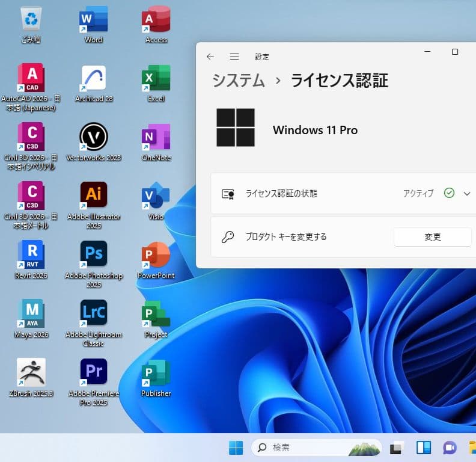Open the Chat taskbar icon

[450, 448]
